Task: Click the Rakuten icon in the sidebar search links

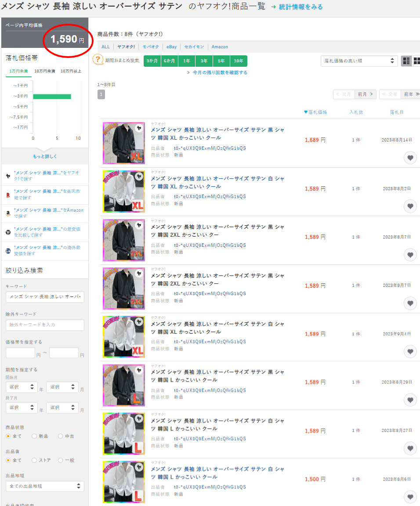Action: click(x=8, y=194)
